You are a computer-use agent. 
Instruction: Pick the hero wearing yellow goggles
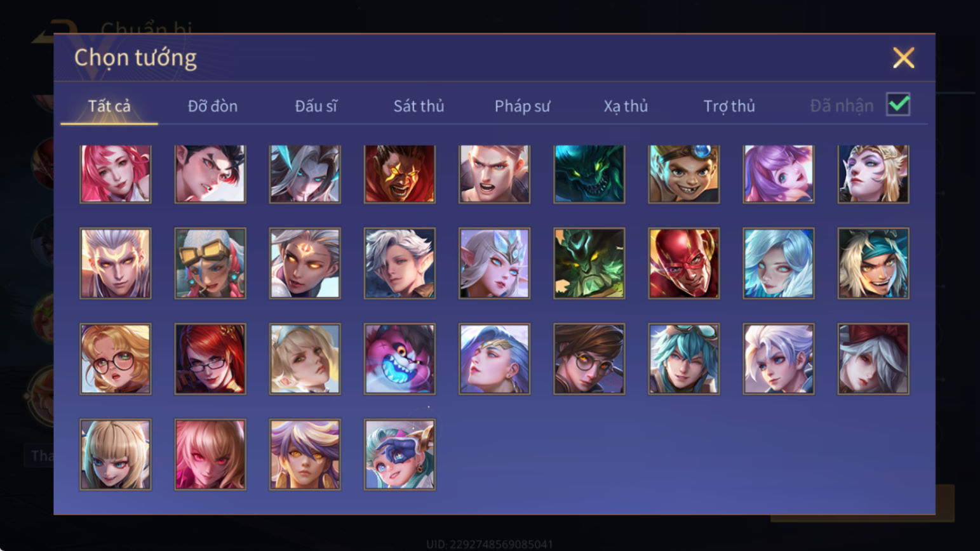click(x=210, y=263)
